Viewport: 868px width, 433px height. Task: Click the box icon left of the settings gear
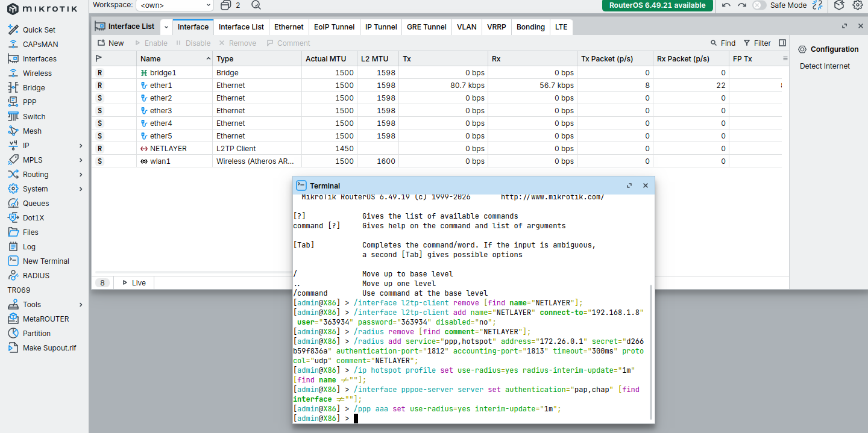(x=839, y=5)
